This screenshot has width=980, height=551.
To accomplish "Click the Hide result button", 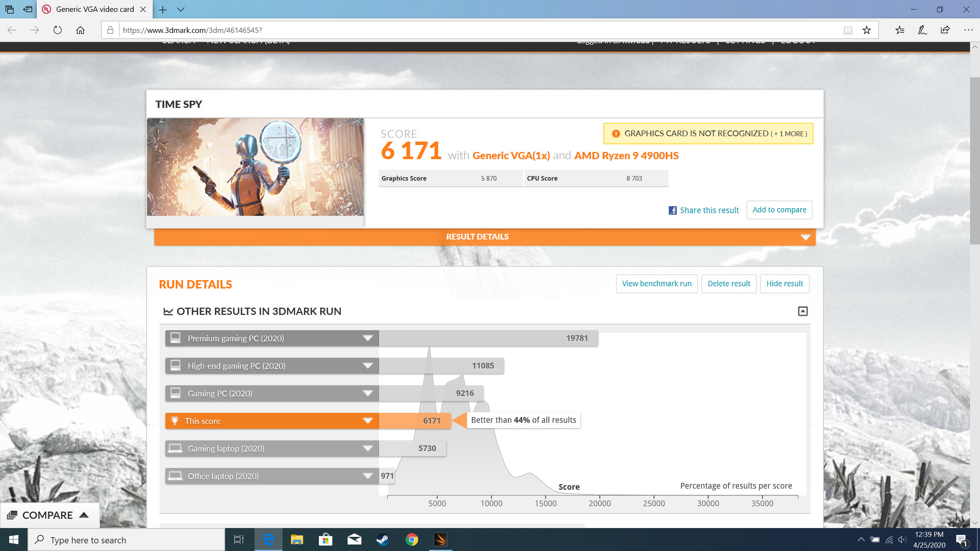I will (785, 284).
